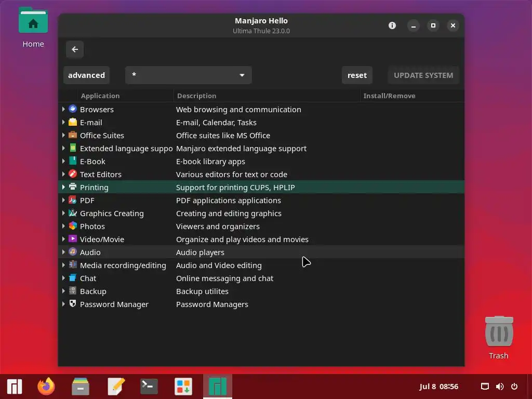
Task: Click the reset button
Action: [x=357, y=75]
